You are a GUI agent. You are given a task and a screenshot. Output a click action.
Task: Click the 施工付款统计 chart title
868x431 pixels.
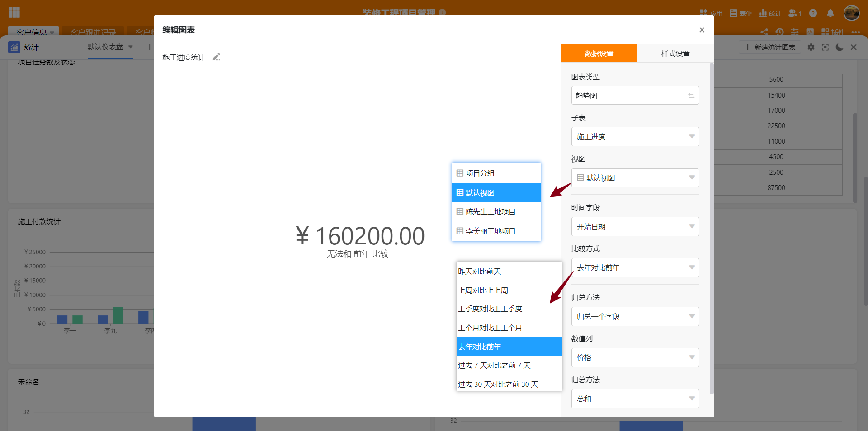click(x=39, y=221)
